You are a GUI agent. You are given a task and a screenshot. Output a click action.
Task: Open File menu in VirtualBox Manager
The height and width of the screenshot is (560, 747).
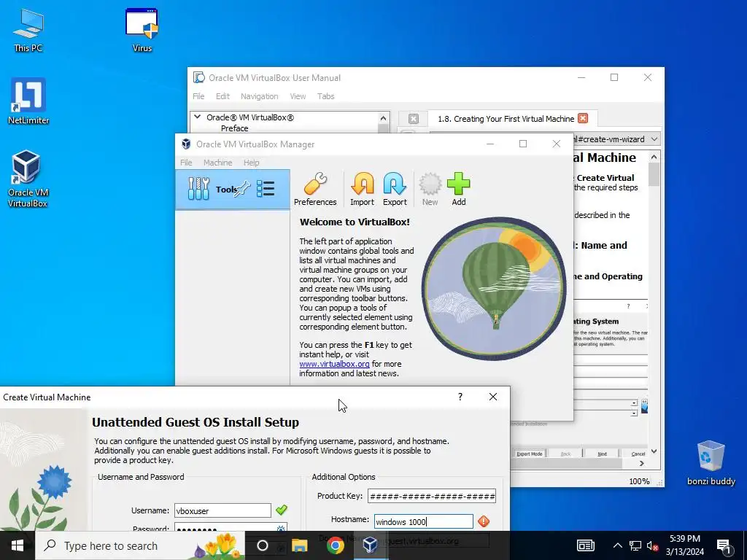click(186, 163)
